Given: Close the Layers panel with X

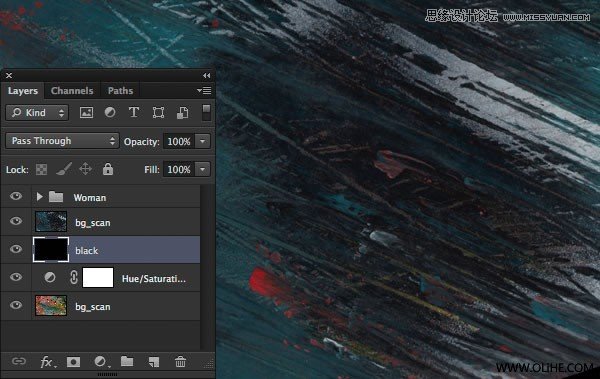Looking at the screenshot, I should (x=9, y=76).
